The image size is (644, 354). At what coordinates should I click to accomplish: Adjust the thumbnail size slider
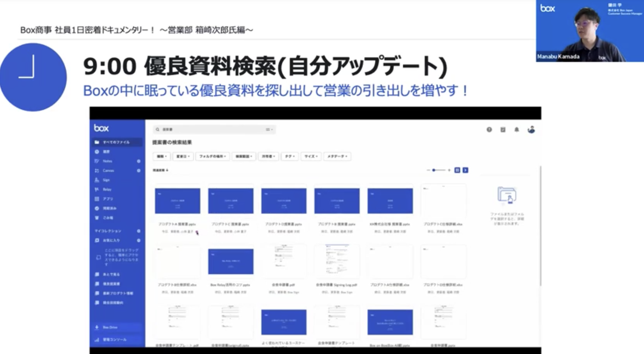pyautogui.click(x=434, y=170)
